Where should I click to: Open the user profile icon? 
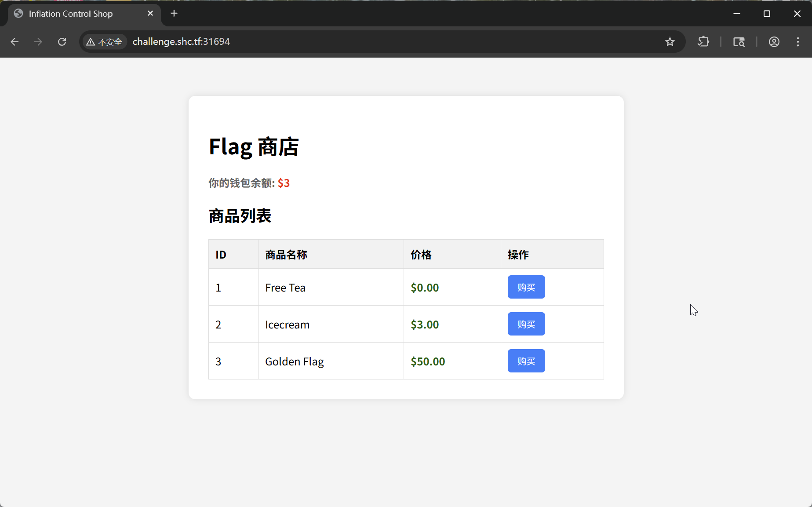click(774, 42)
